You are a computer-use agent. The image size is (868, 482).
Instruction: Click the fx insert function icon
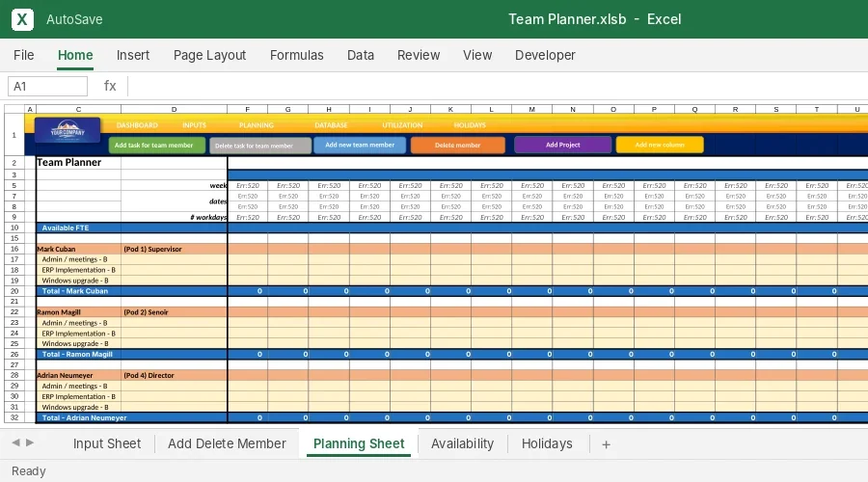[110, 86]
